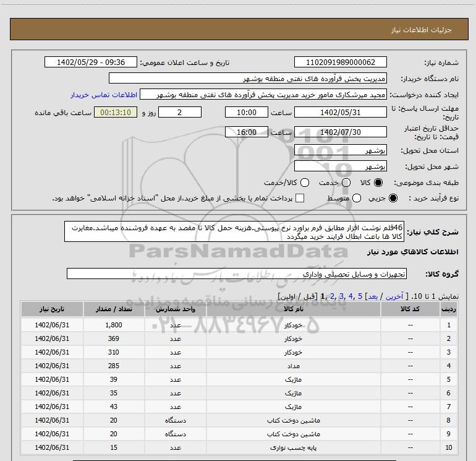Click the شهر محل تحویل field

[341, 166]
